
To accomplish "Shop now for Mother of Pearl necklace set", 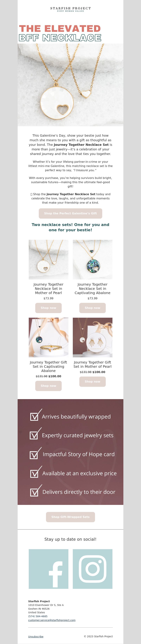I will coord(48,308).
